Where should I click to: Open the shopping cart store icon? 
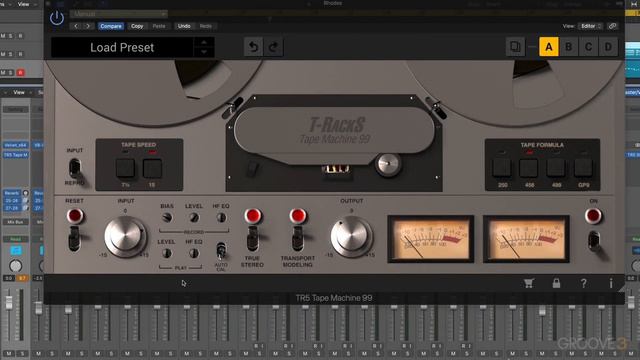pos(529,283)
